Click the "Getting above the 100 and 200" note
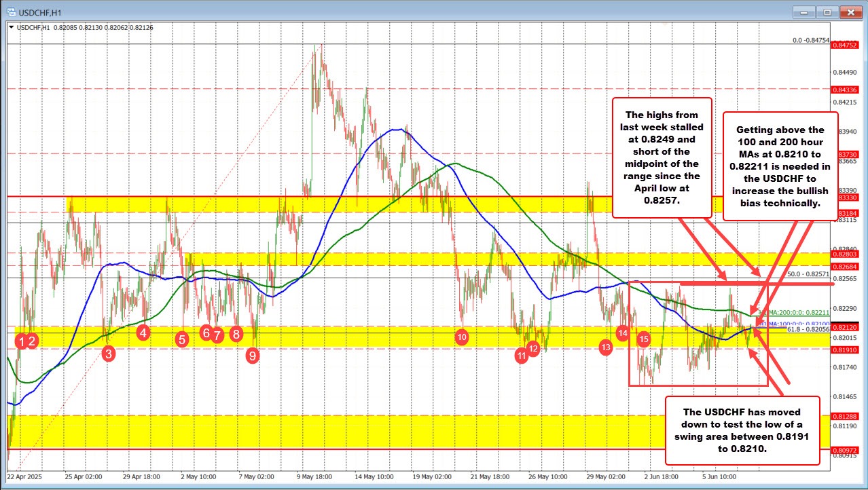Viewport: 868px width, 490px height. (780, 166)
